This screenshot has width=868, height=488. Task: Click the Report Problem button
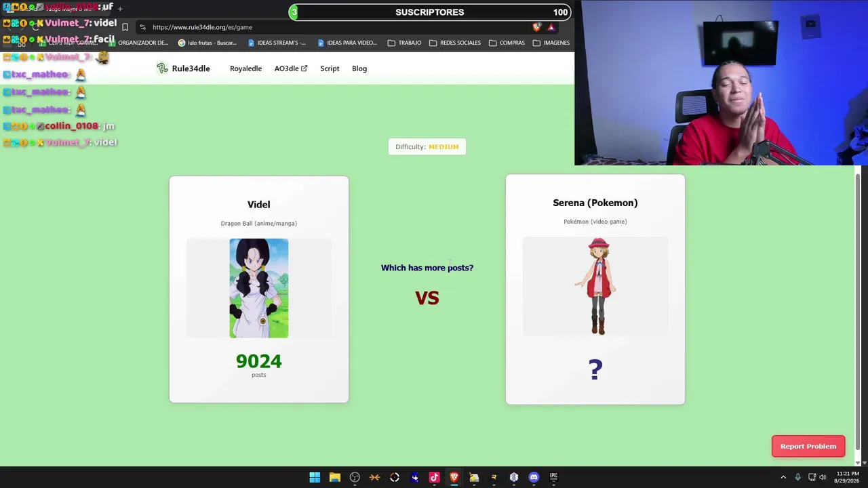tap(808, 446)
